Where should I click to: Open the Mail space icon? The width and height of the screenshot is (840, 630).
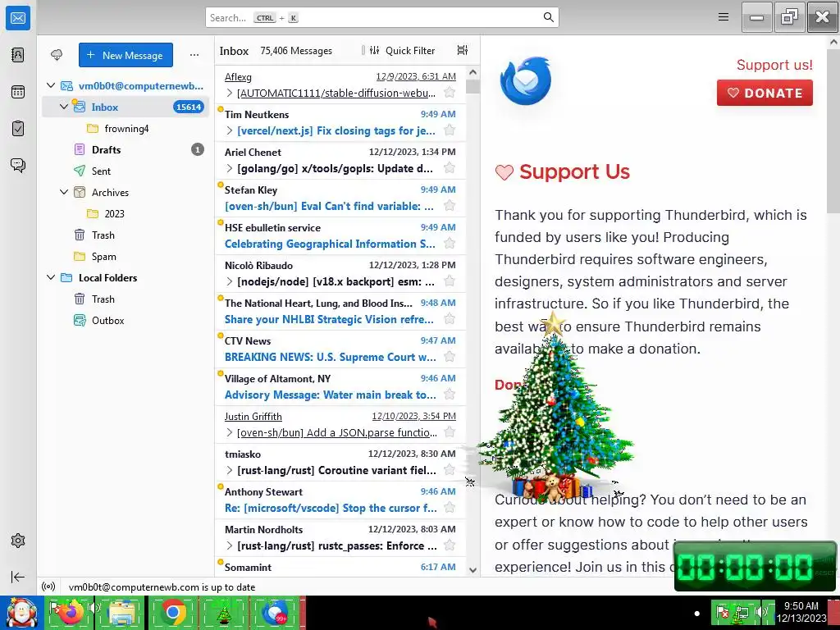[x=18, y=18]
